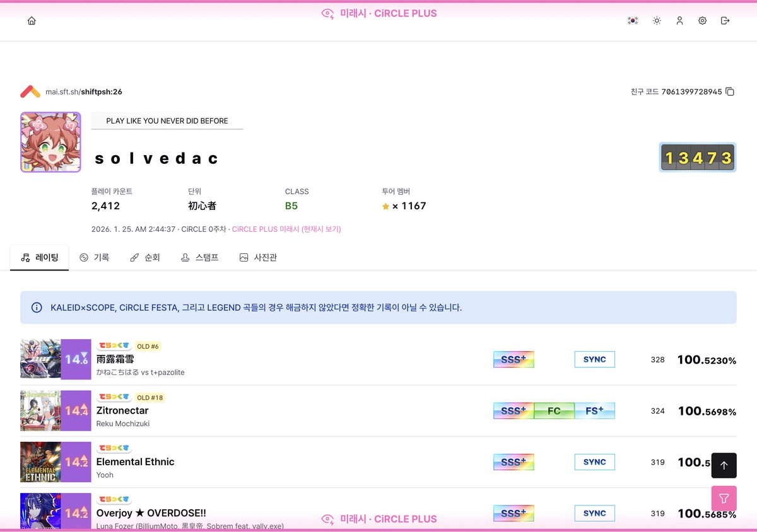
Task: Switch to the 기록 tab
Action: [95, 257]
